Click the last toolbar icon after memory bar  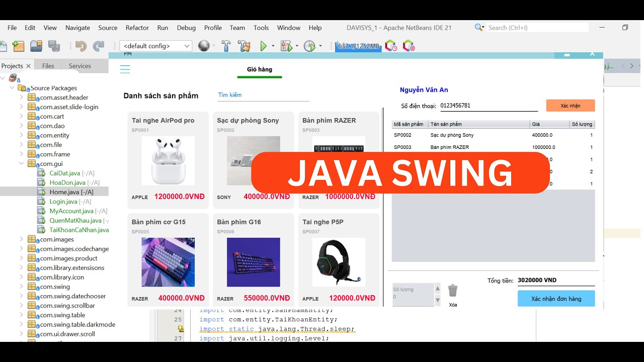coord(409,46)
